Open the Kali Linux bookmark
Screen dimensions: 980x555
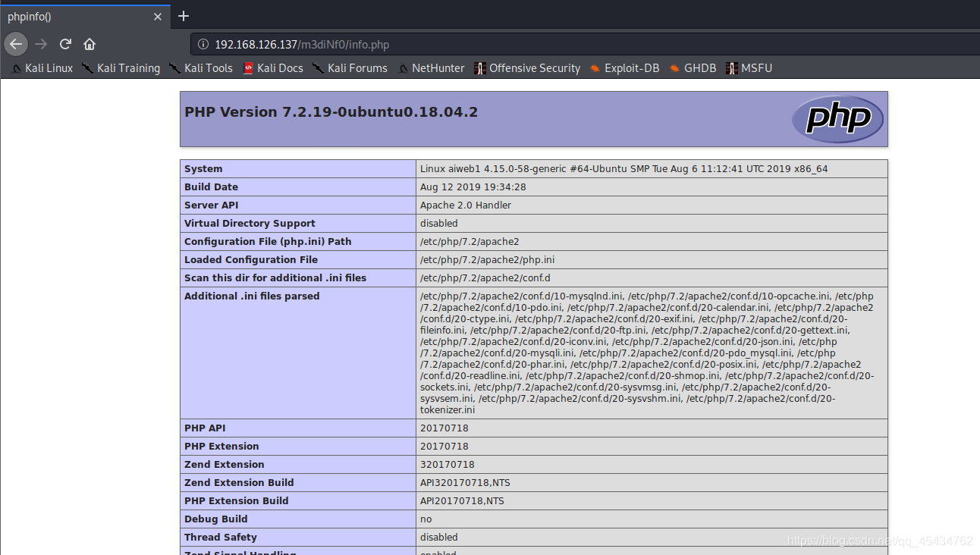point(42,68)
